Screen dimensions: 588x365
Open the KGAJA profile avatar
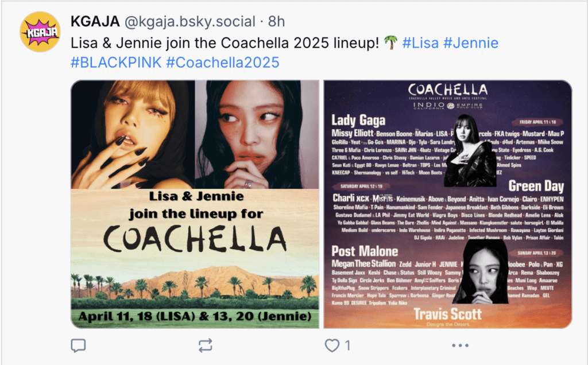pos(40,32)
